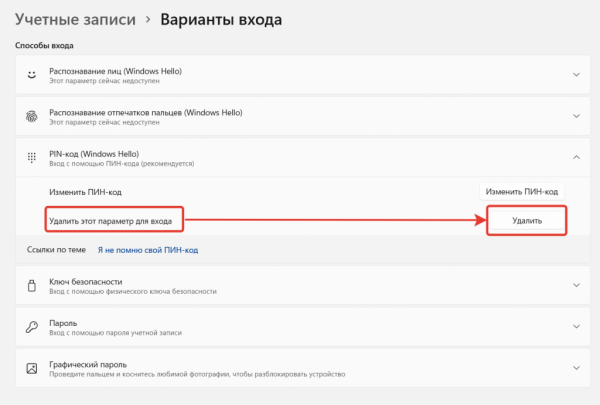The image size is (600, 405).
Task: Expand face recognition (Windows Hello) chevron
Action: (576, 75)
